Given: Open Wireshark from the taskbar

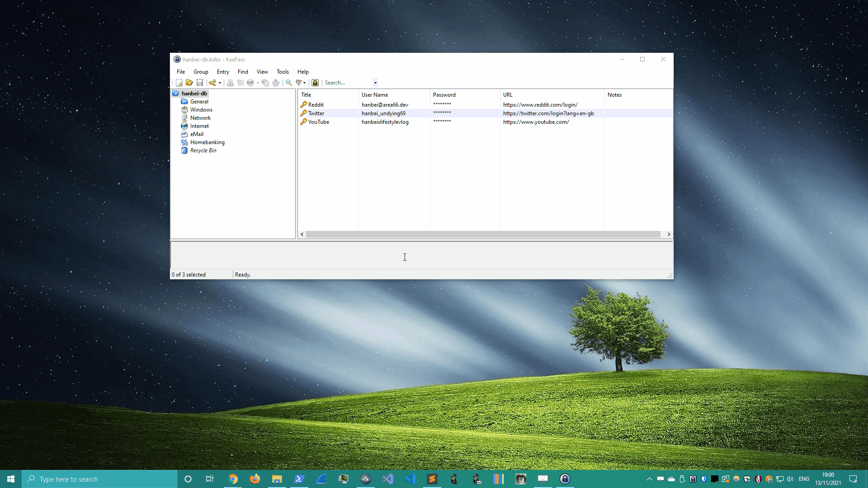Looking at the screenshot, I should 321,479.
